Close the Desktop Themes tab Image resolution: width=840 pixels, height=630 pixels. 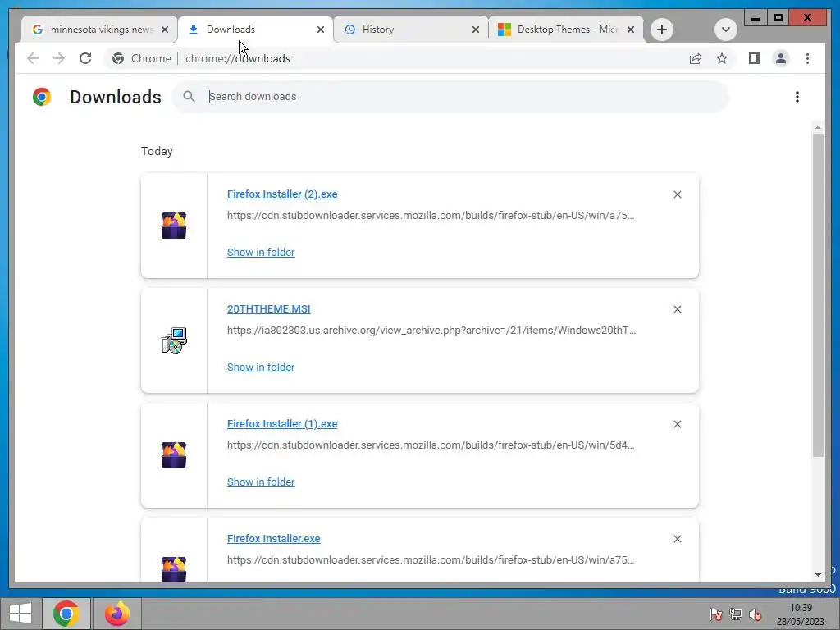click(x=631, y=30)
